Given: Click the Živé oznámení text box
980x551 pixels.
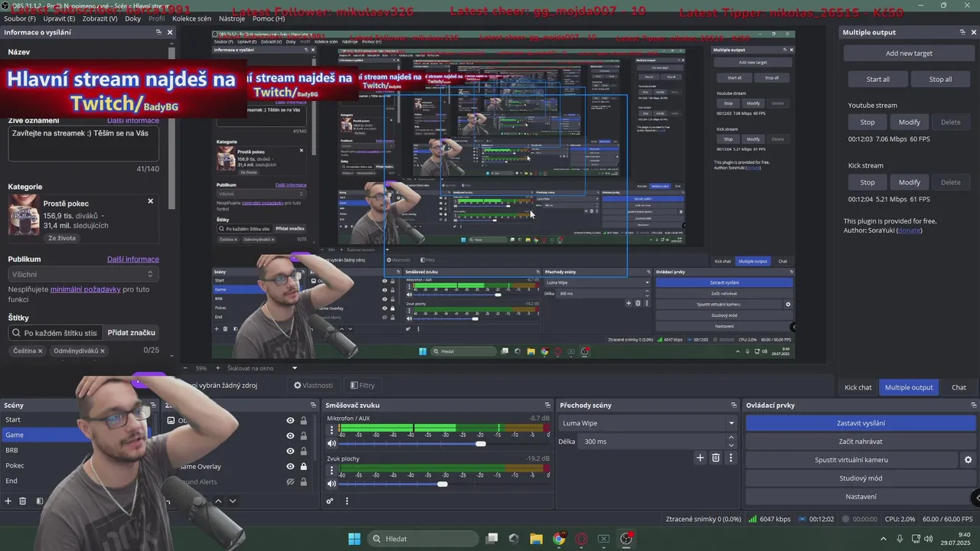Looking at the screenshot, I should click(x=83, y=143).
